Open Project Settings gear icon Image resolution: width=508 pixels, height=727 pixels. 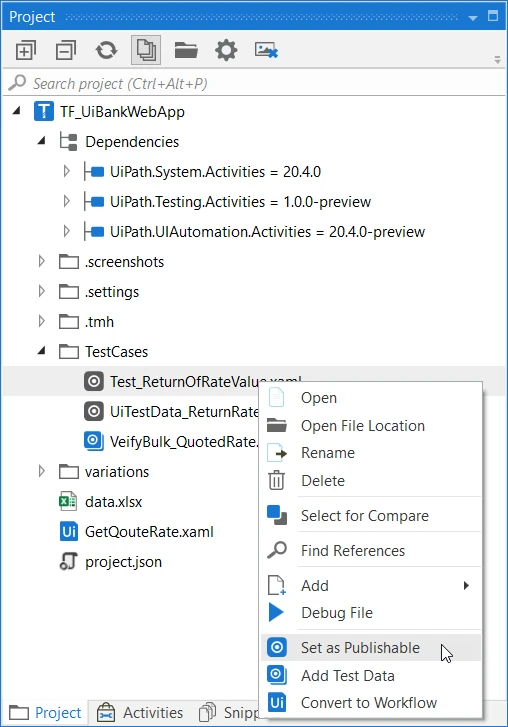click(x=226, y=50)
